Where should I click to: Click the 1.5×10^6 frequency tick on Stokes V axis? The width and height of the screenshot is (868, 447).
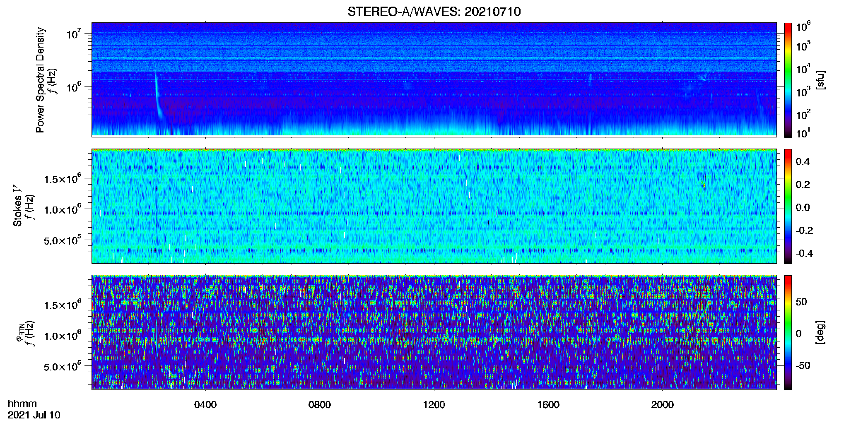63,179
